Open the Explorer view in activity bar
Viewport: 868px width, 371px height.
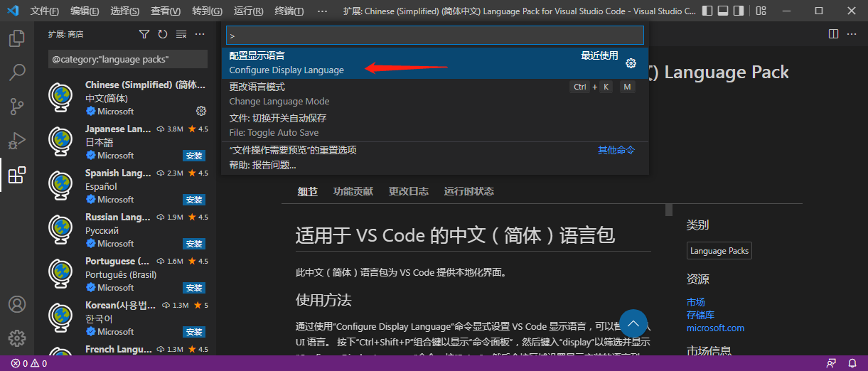click(x=17, y=38)
